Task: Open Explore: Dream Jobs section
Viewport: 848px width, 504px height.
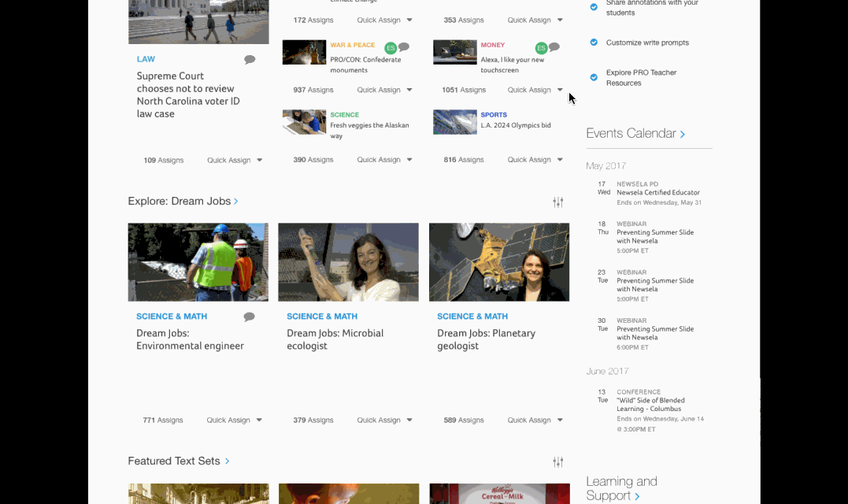Action: [183, 201]
